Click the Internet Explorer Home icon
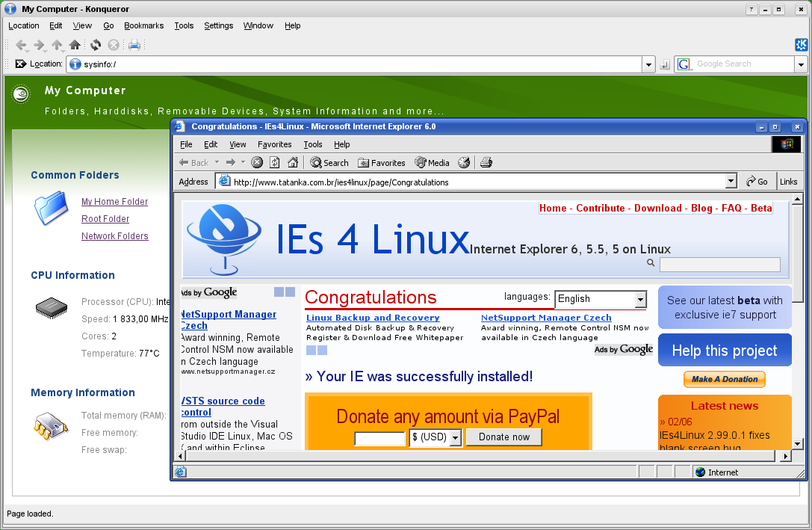This screenshot has height=530, width=812. (x=293, y=162)
